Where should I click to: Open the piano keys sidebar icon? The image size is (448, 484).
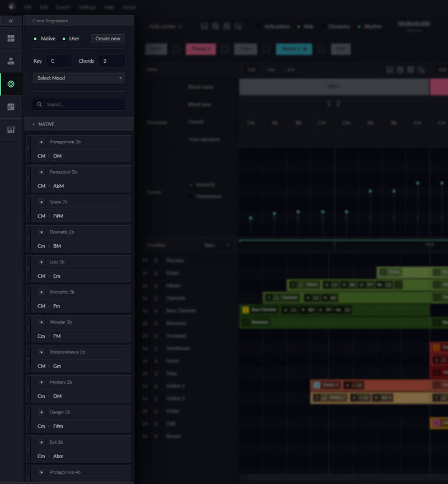(x=11, y=129)
